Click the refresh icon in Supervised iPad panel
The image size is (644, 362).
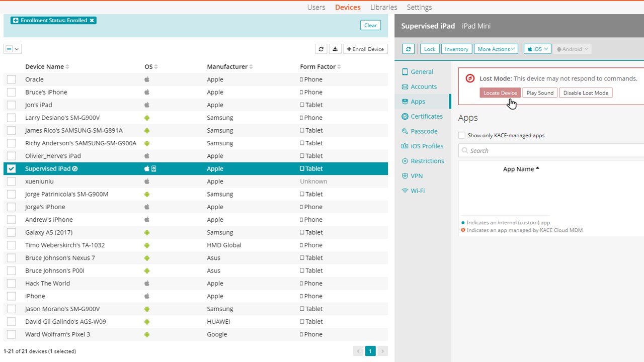[409, 49]
